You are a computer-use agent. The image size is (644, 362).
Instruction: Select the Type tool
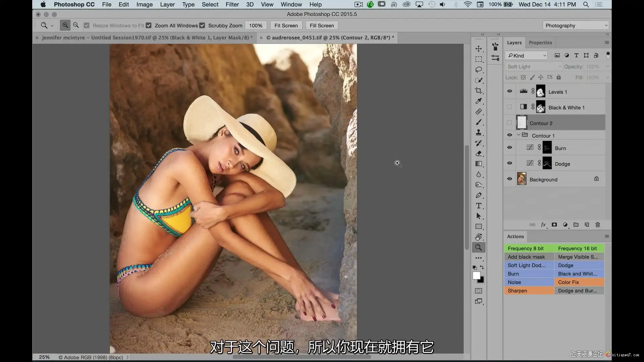coord(479,205)
